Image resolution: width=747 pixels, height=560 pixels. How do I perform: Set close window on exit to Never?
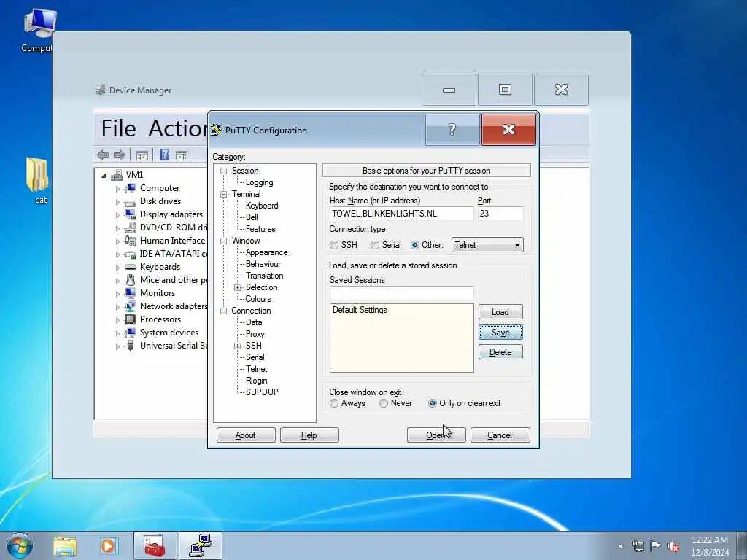click(384, 403)
